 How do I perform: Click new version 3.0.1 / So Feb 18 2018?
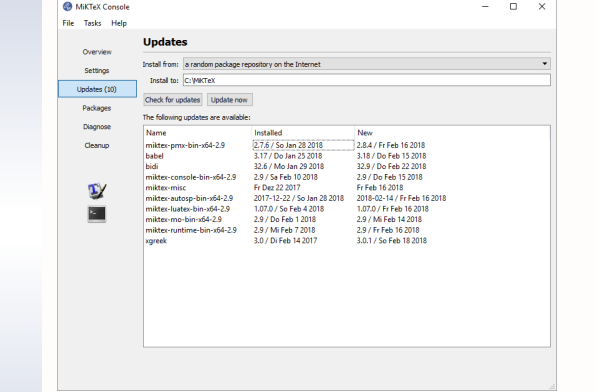(x=392, y=241)
